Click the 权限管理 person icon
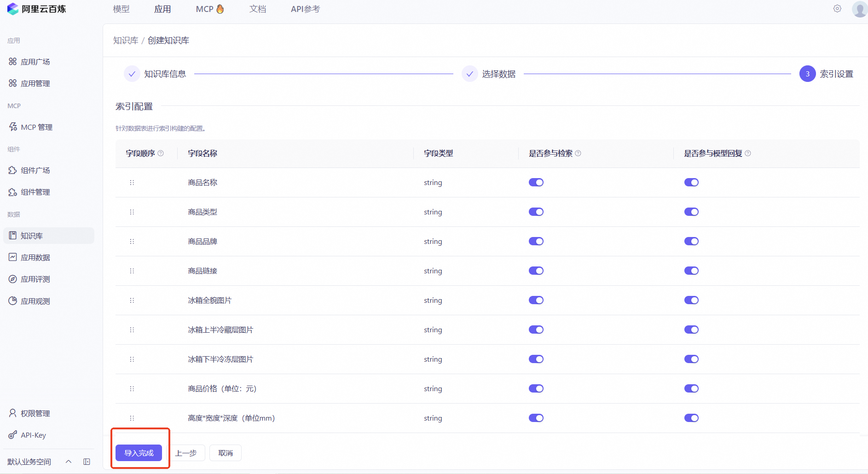The width and height of the screenshot is (868, 474). click(12, 413)
